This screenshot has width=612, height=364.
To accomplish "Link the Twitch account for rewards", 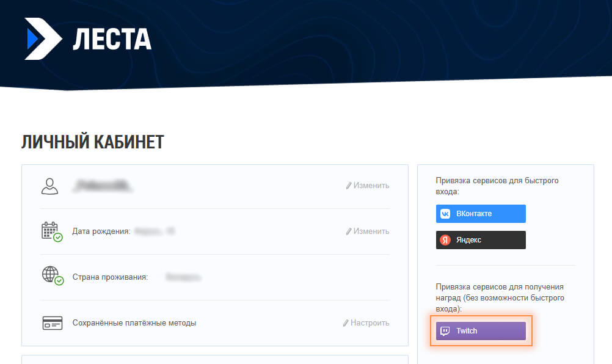I will [481, 331].
